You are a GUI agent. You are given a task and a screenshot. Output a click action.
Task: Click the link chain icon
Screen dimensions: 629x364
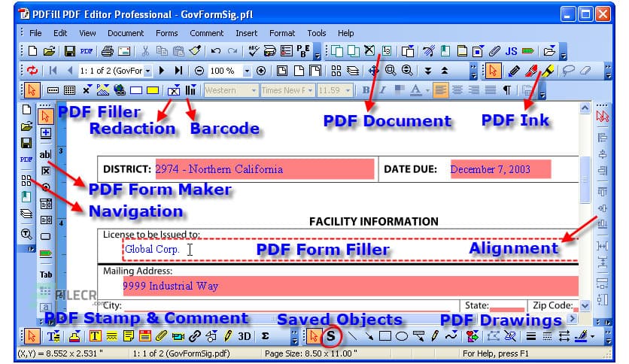click(195, 336)
